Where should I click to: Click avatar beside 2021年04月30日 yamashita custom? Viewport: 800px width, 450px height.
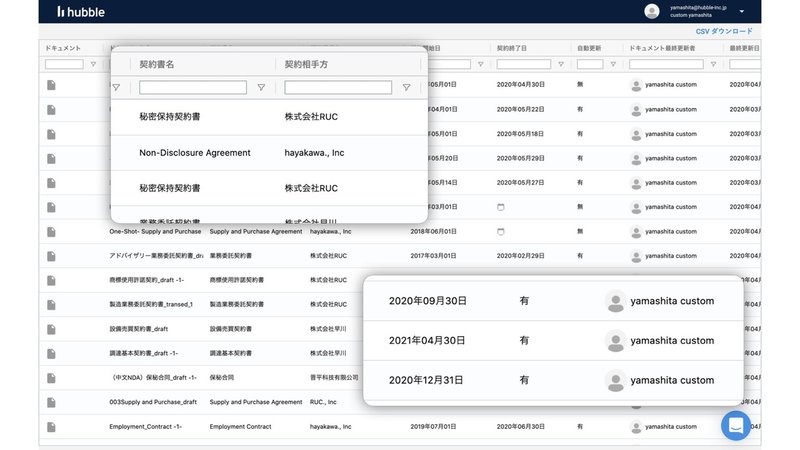point(615,341)
